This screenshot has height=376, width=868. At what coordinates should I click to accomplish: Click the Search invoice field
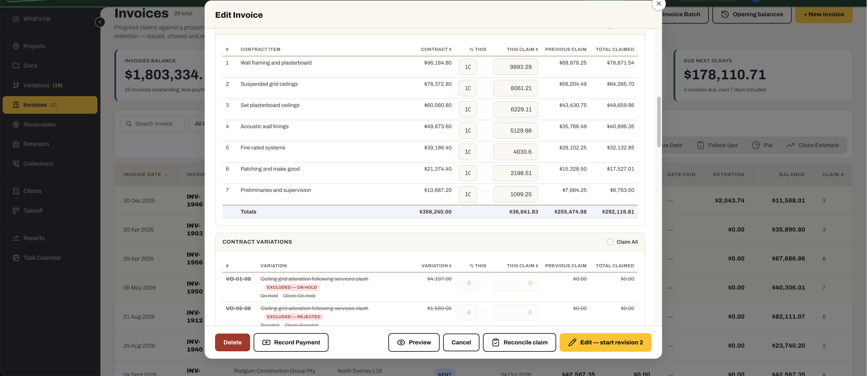[x=152, y=124]
